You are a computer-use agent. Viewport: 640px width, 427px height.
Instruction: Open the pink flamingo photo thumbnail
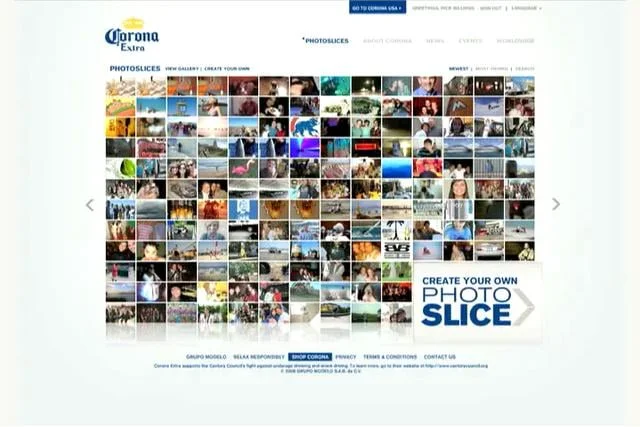[243, 169]
